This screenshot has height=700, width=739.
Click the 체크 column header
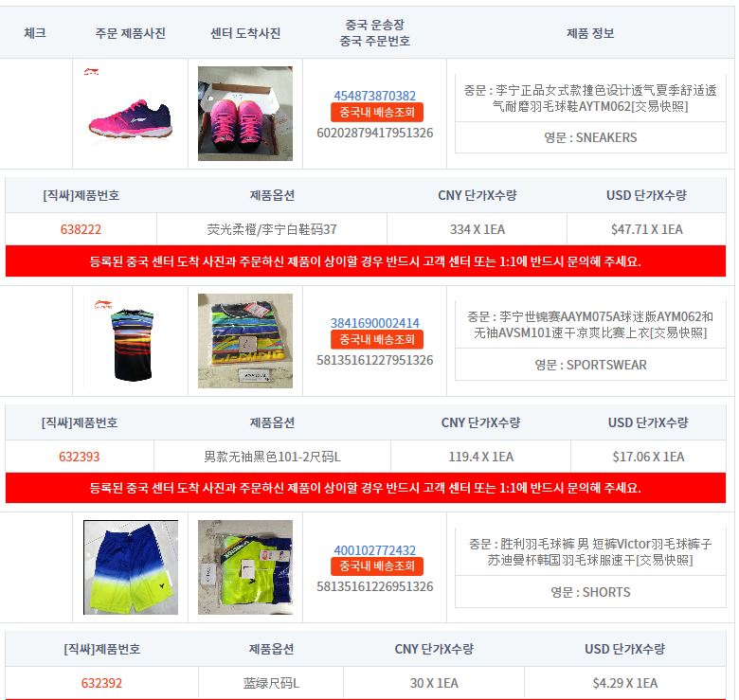(x=35, y=33)
